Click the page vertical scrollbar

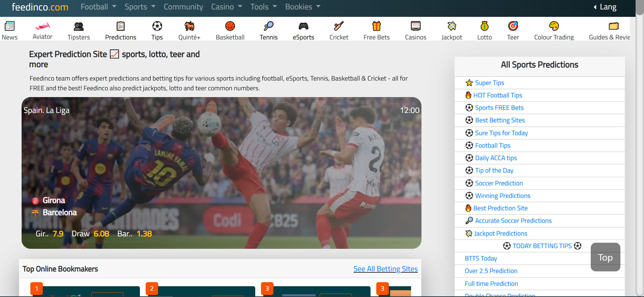[640, 148]
